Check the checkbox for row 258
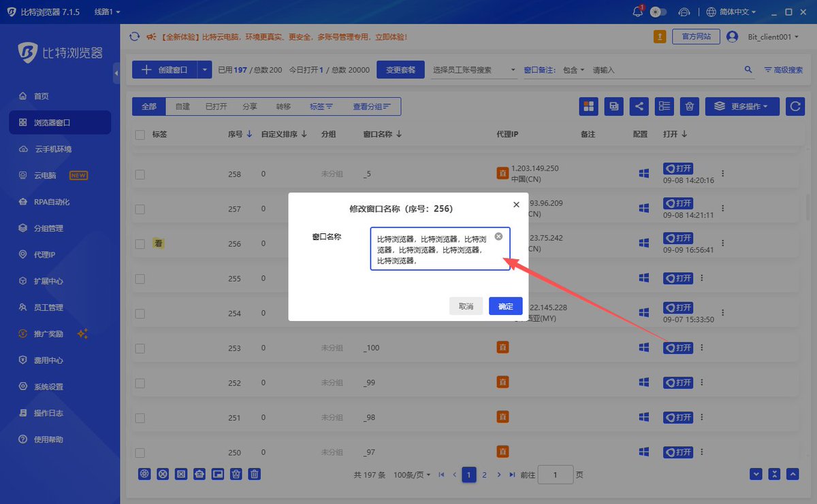The width and height of the screenshot is (817, 504). tap(140, 174)
